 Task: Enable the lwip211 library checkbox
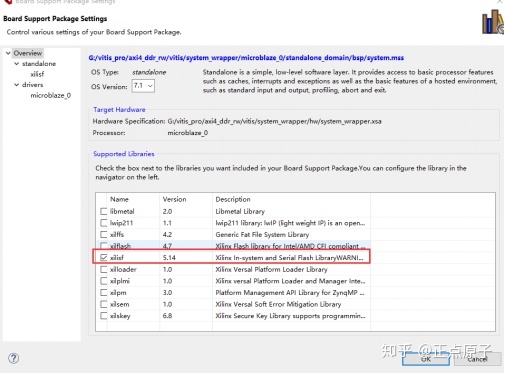(104, 223)
